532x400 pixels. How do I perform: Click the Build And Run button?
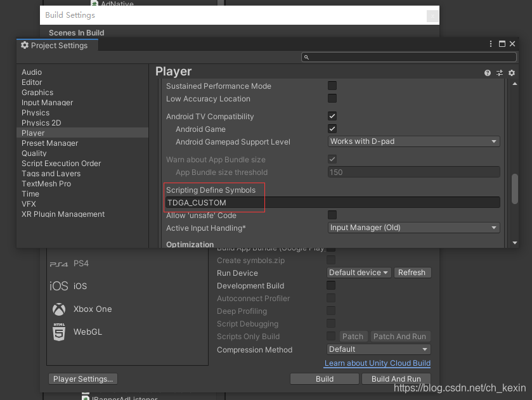point(396,379)
